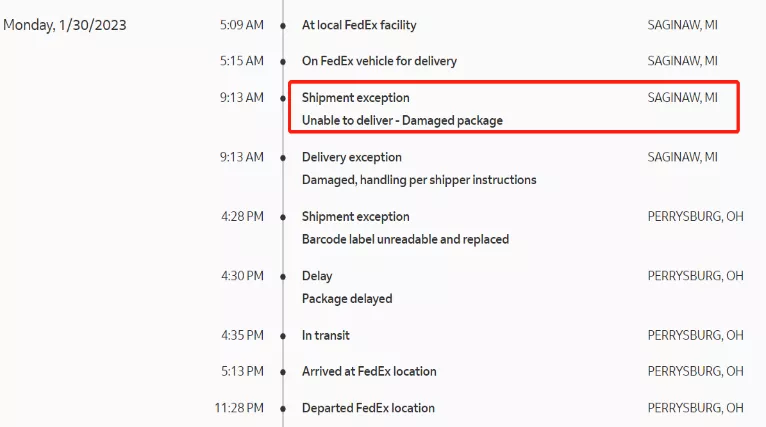Select the Departed FedEx location status

click(368, 408)
